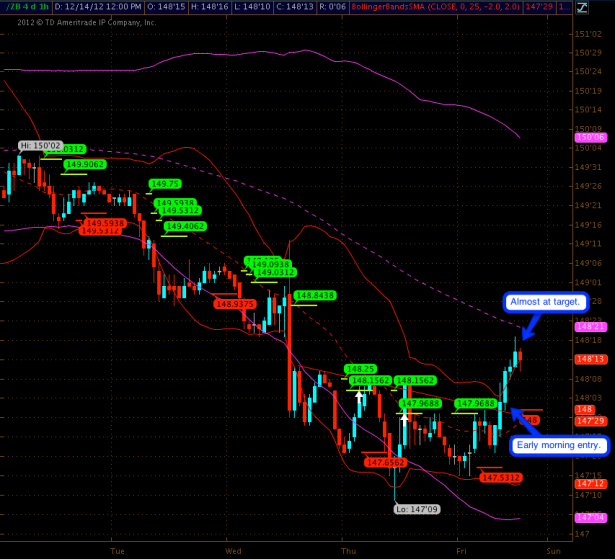
Task: Click the red 147.6562 price label
Action: click(385, 462)
